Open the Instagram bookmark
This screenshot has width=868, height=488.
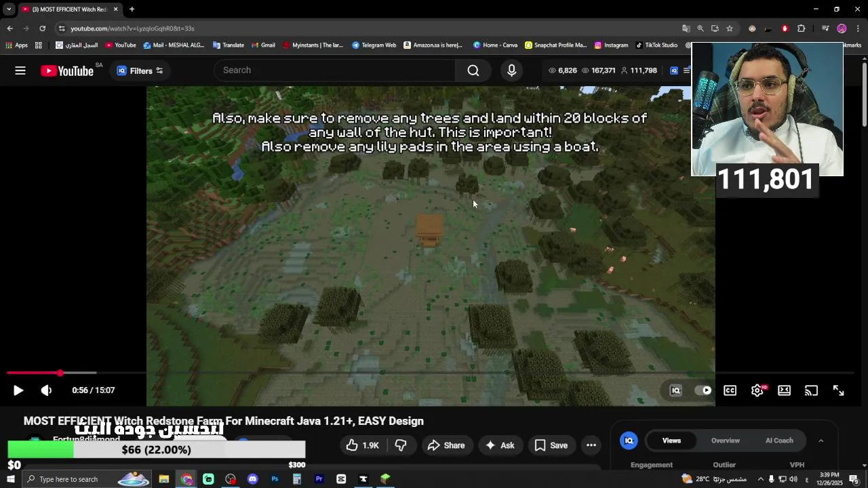[611, 45]
